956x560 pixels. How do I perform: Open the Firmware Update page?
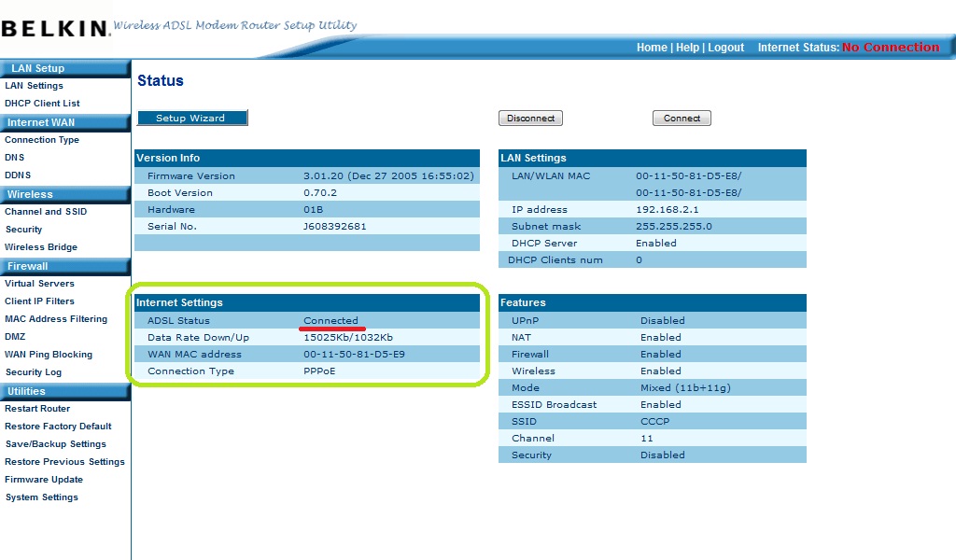44,480
